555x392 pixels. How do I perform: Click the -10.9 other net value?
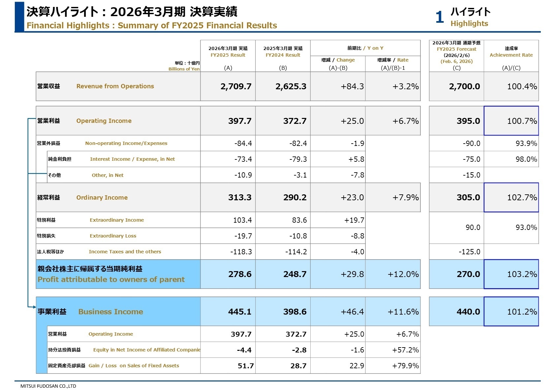point(243,175)
